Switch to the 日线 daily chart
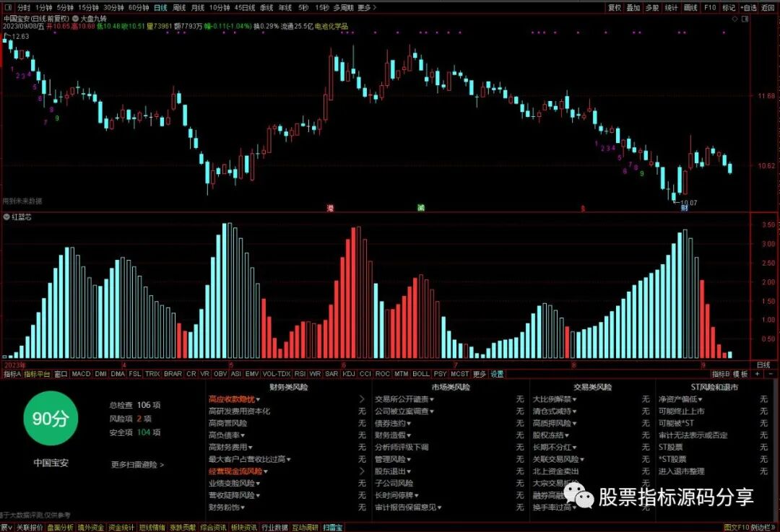Screen dimensions: 780x532 coord(160,7)
